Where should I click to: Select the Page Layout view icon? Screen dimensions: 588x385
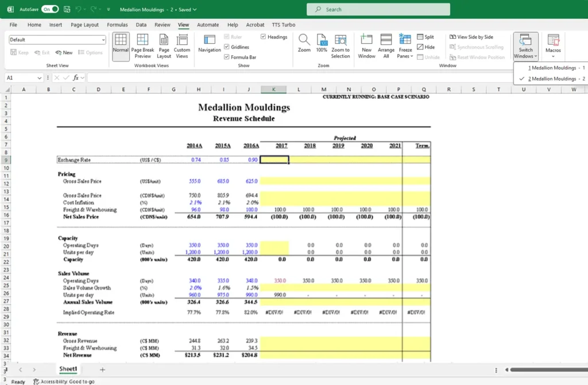(164, 45)
